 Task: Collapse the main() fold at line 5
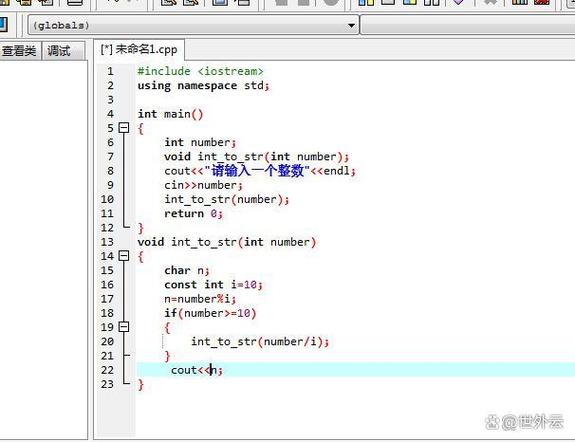click(124, 128)
